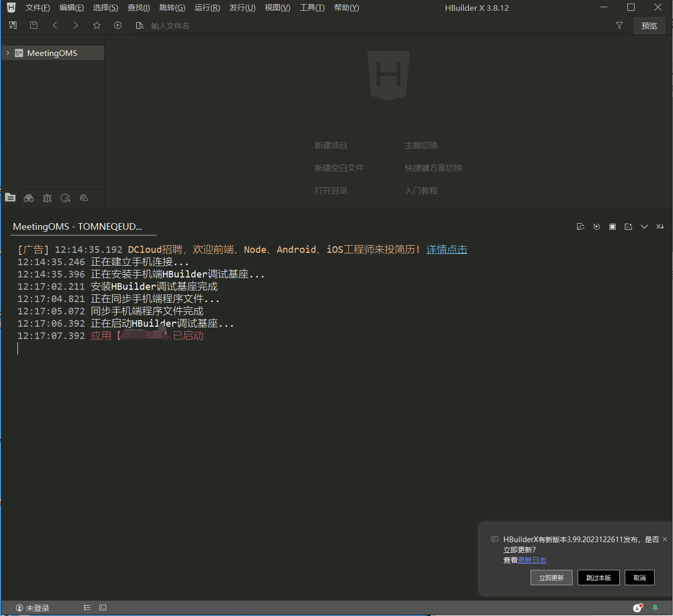Dismiss the update notification with X
Viewport: 673px width, 616px height.
pos(665,539)
